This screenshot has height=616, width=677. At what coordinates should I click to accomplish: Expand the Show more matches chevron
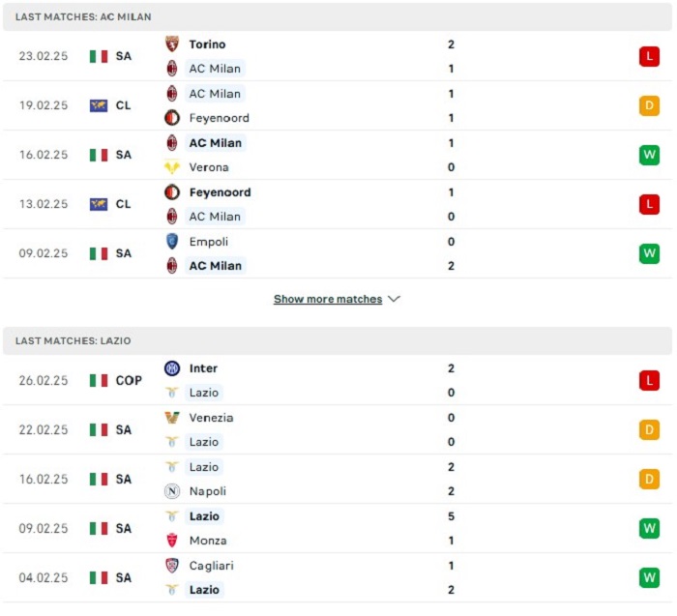click(x=394, y=300)
